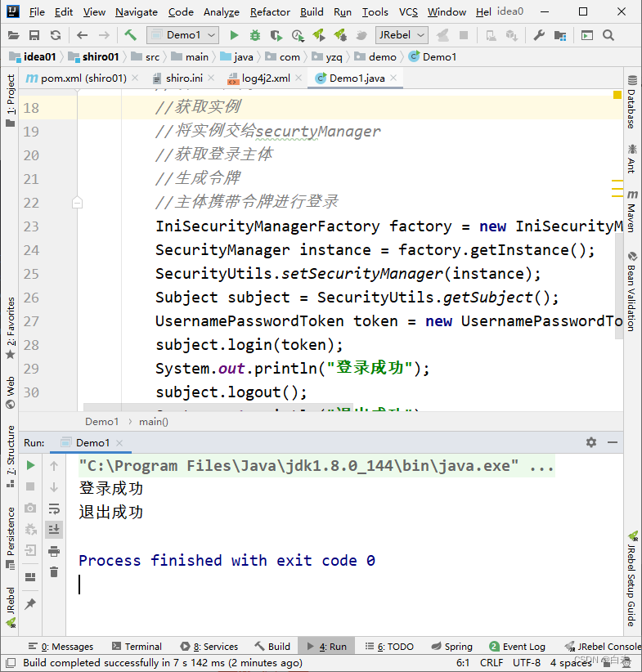Open the Navigate menu
Image resolution: width=642 pixels, height=672 pixels.
[137, 12]
